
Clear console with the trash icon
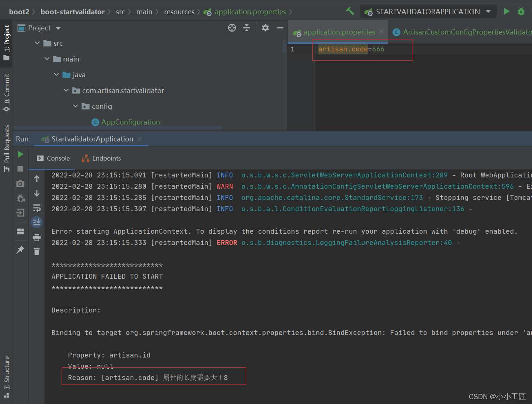(37, 252)
